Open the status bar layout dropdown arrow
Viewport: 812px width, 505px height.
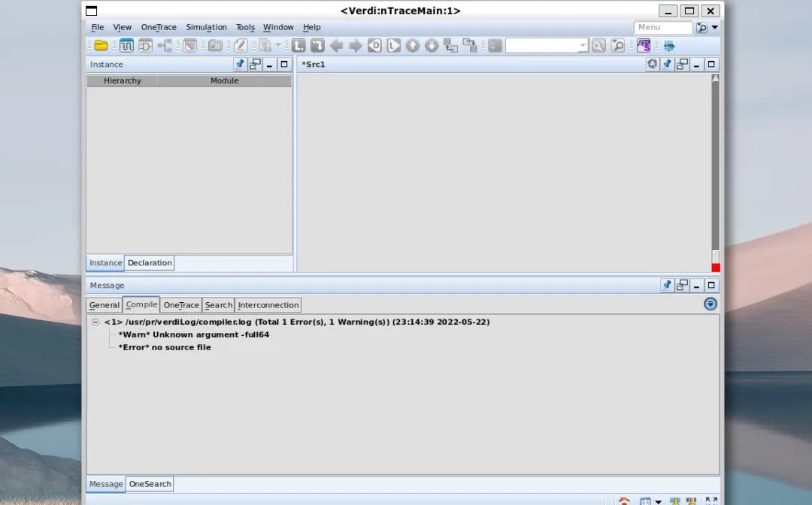coord(658,501)
